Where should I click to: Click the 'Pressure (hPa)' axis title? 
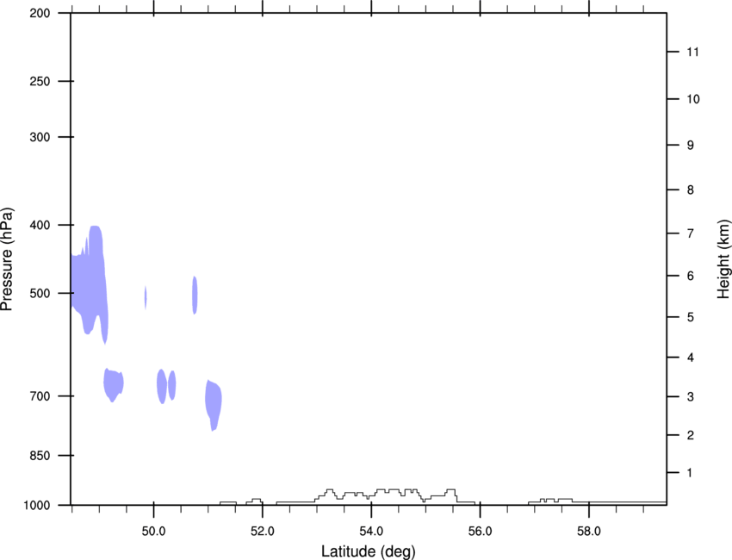pos(7,259)
